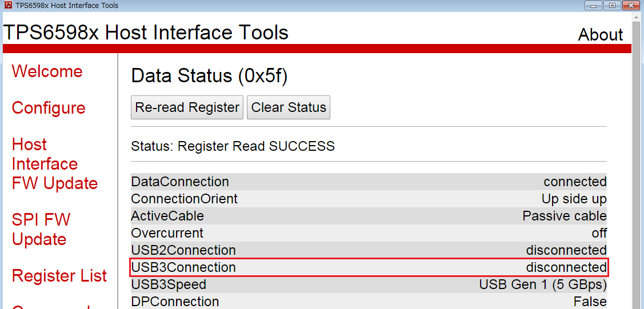The image size is (644, 309).
Task: Select the ActiveCable row label
Action: (x=167, y=216)
